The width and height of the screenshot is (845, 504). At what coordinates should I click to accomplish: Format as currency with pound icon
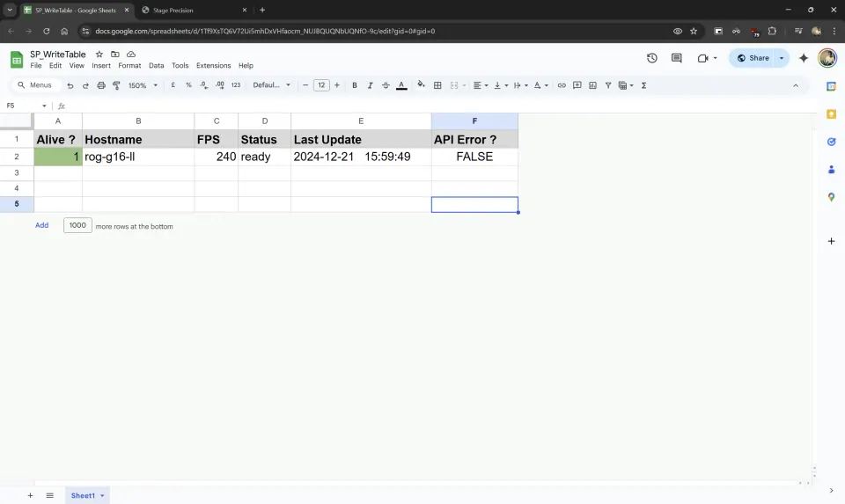coord(173,85)
